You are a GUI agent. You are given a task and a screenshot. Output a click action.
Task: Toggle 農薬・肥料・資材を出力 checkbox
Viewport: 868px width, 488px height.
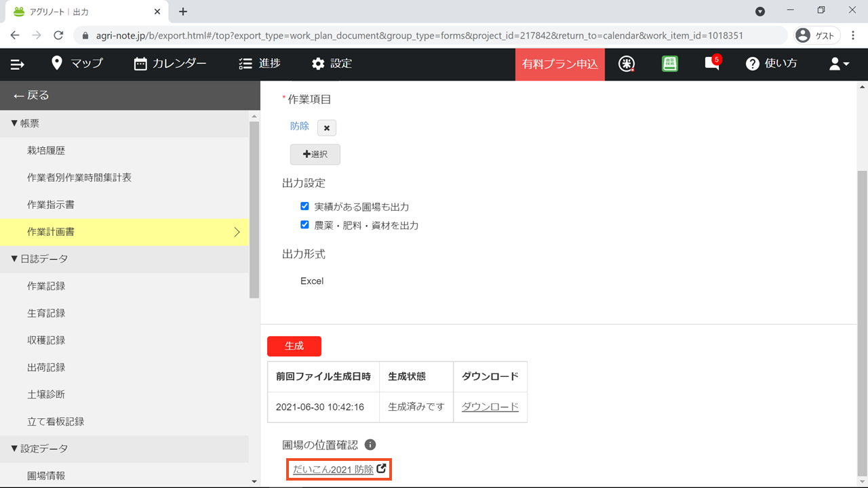[304, 224]
